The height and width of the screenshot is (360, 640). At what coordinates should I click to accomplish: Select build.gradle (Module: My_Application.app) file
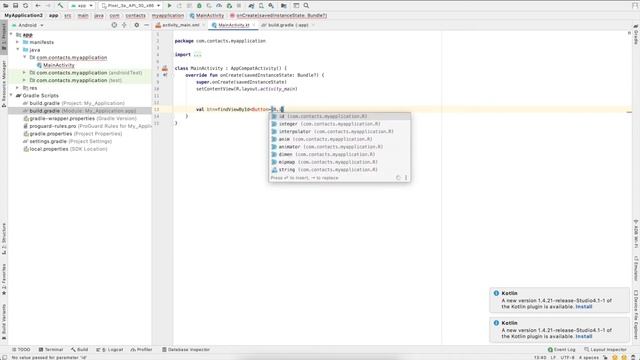pyautogui.click(x=80, y=111)
